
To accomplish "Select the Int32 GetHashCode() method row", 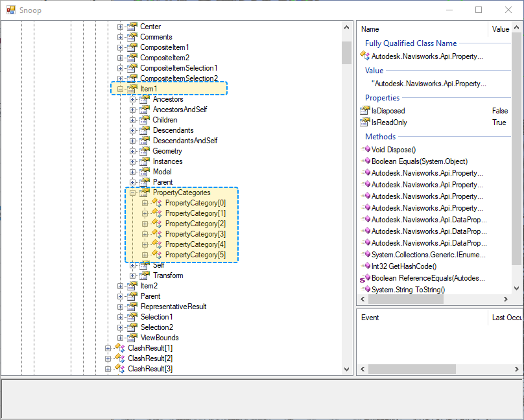I will point(404,266).
